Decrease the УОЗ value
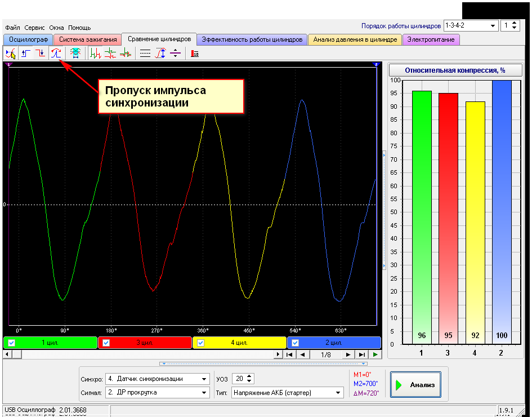532x417 pixels. point(249,381)
